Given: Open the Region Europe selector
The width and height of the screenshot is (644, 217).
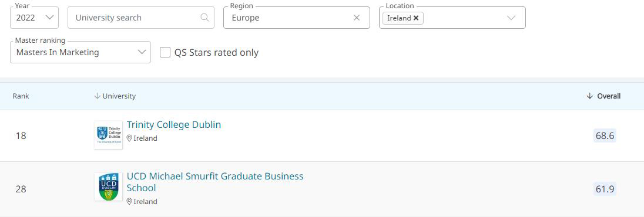Looking at the screenshot, I should (297, 18).
